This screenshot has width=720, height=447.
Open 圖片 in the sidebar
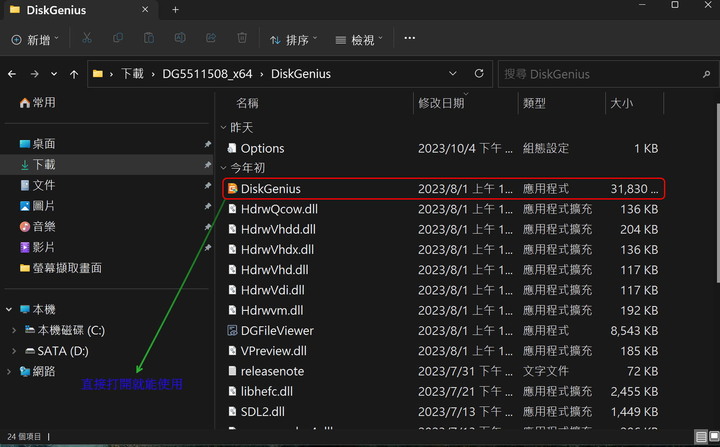[x=37, y=206]
